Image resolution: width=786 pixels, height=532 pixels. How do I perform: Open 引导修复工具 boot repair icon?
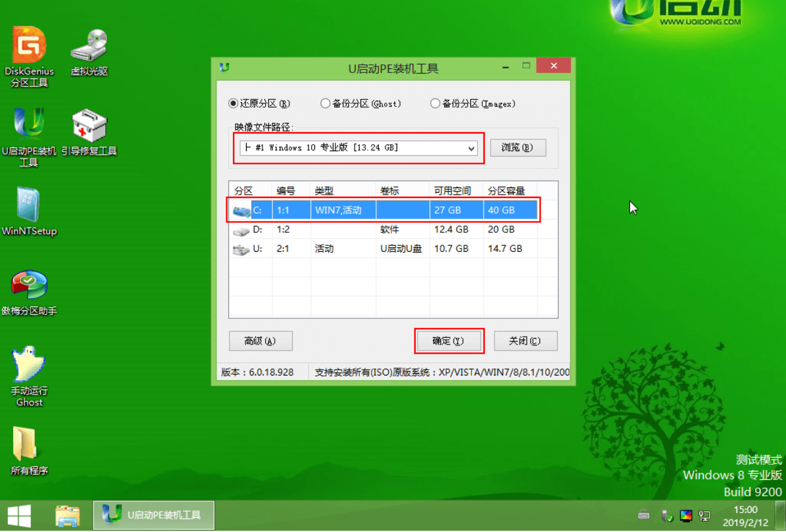point(89,132)
